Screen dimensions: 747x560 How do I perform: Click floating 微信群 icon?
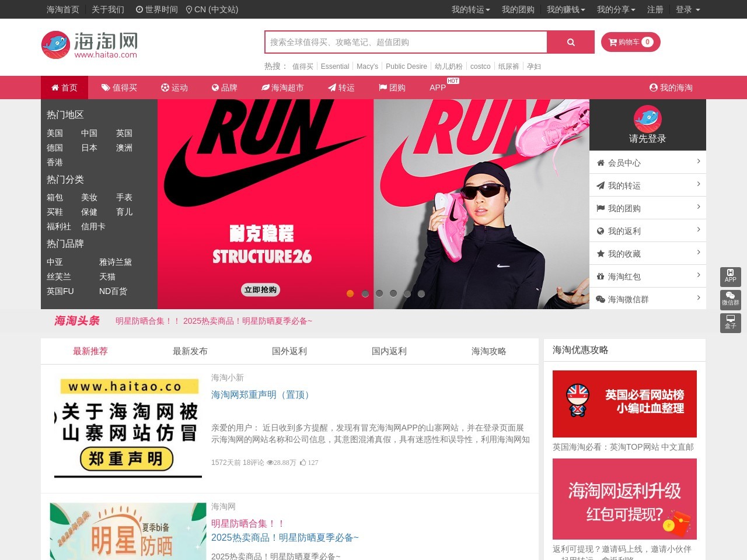click(731, 300)
